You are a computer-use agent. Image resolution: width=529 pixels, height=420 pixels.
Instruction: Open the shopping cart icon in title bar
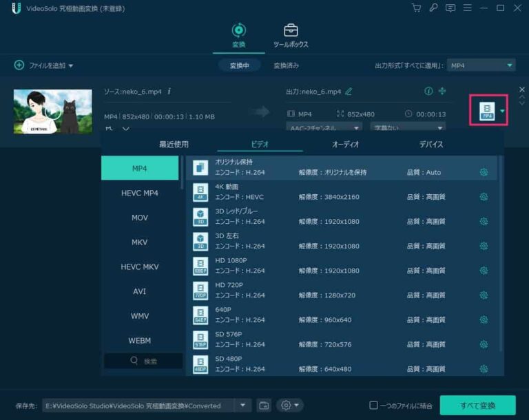(x=416, y=8)
